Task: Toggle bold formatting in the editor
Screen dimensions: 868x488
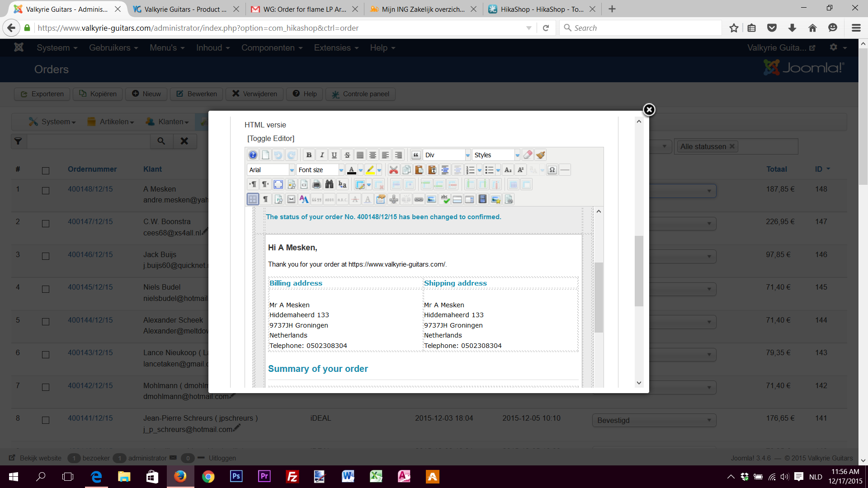Action: pos(309,155)
